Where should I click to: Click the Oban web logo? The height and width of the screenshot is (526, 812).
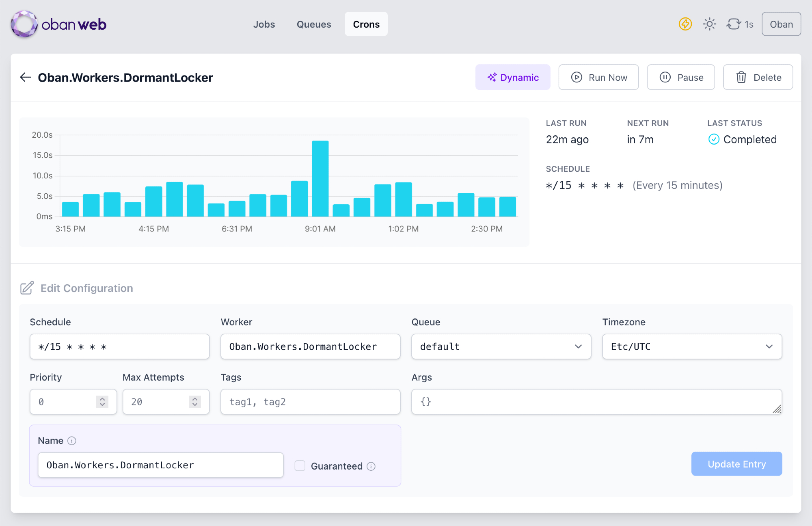58,24
